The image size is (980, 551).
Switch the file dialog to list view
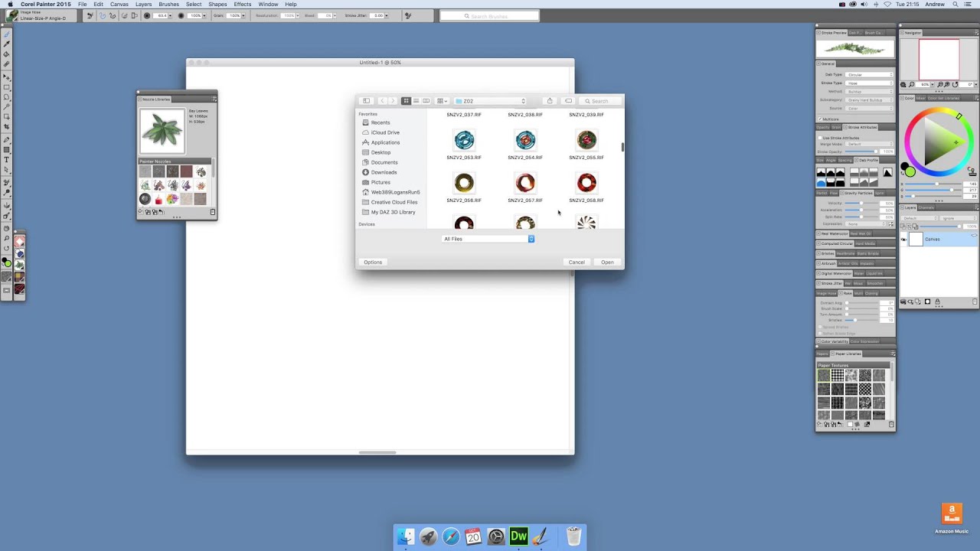pyautogui.click(x=416, y=101)
